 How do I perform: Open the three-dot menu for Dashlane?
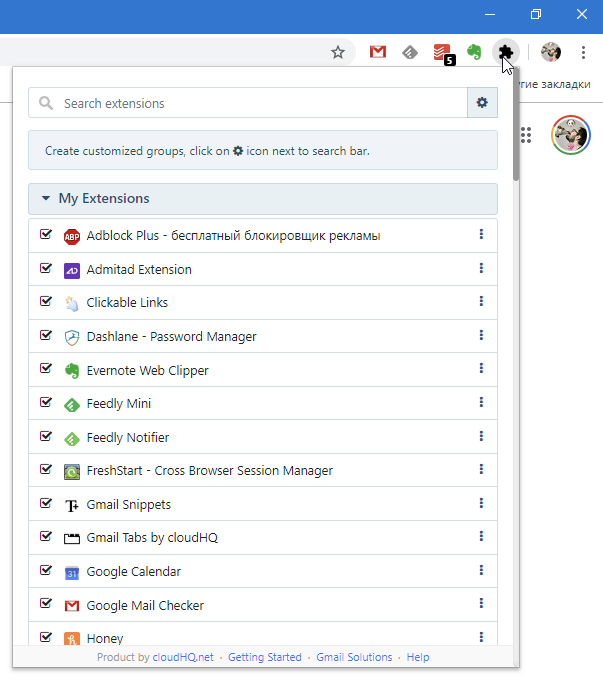tap(481, 335)
